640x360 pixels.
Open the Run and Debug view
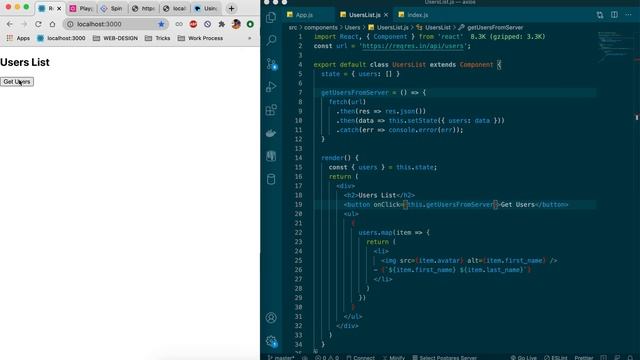click(271, 87)
